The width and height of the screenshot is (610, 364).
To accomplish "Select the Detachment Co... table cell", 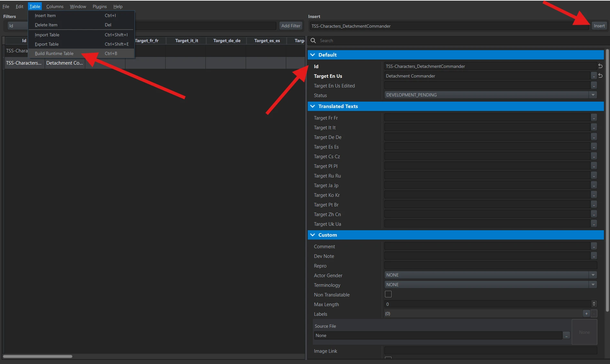I will point(65,63).
